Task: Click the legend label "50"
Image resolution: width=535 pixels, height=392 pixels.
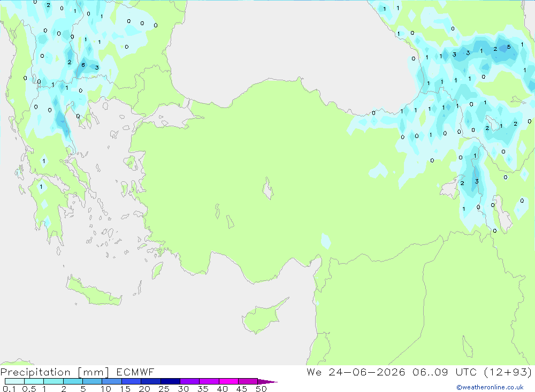Action: click(261, 389)
